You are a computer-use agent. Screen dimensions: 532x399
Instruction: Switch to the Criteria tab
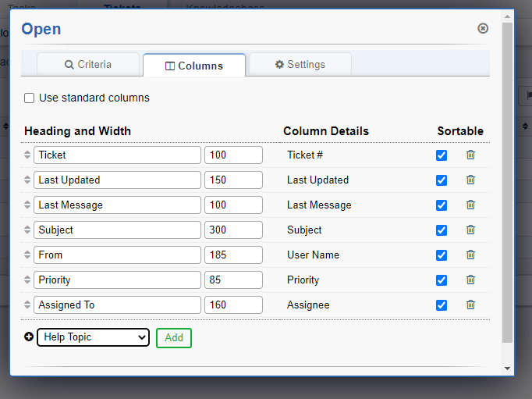click(88, 65)
